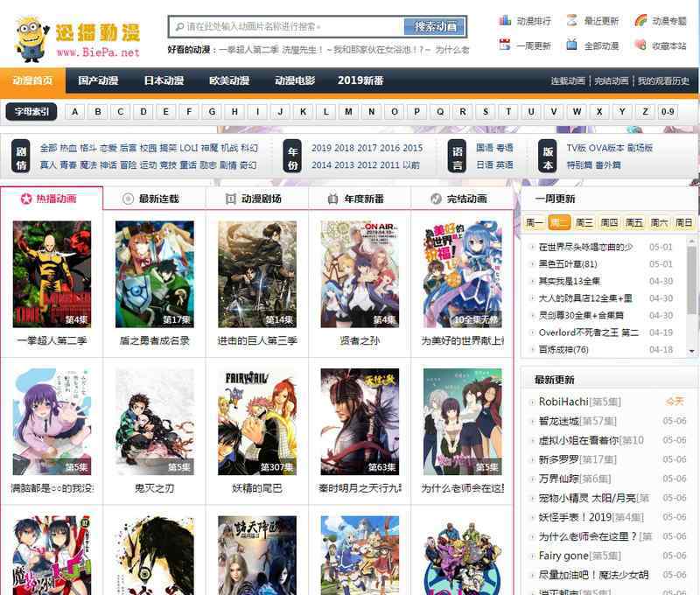Open 新多罗罗 第17集 latest update
This screenshot has height=595, width=700.
[x=577, y=459]
